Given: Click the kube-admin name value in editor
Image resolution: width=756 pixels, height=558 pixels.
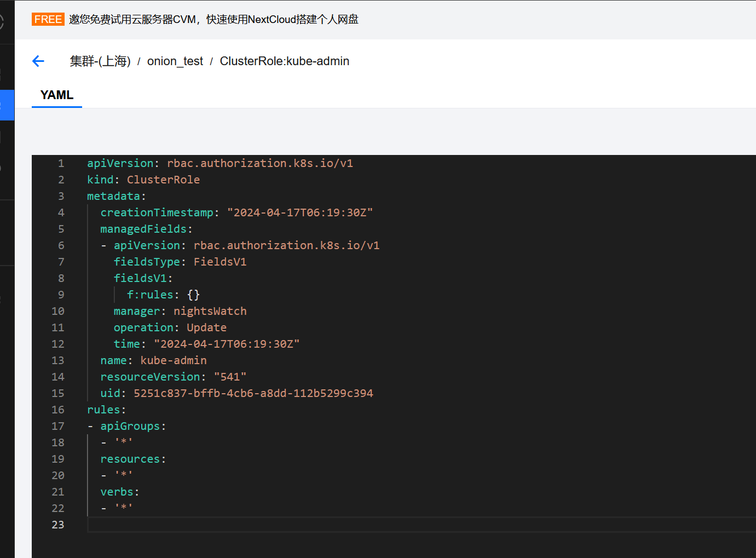Looking at the screenshot, I should tap(174, 360).
